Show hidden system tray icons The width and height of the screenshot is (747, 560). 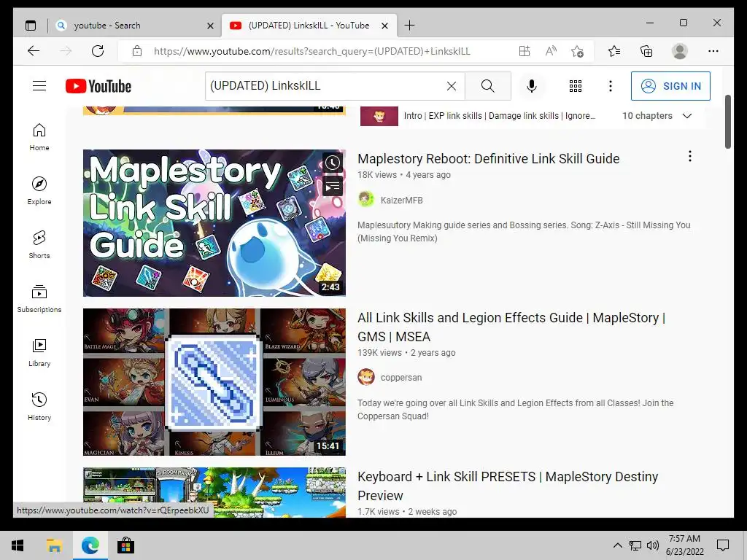(x=617, y=545)
